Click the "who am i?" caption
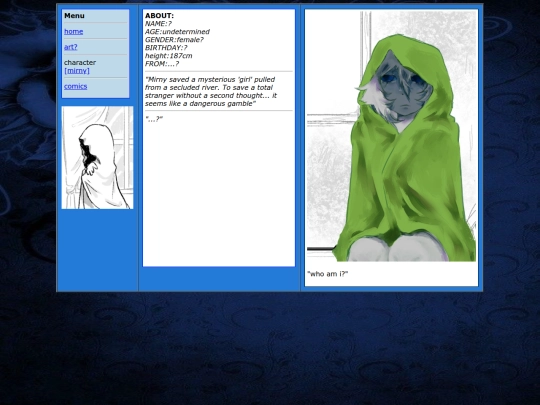540x405 pixels. [x=328, y=274]
